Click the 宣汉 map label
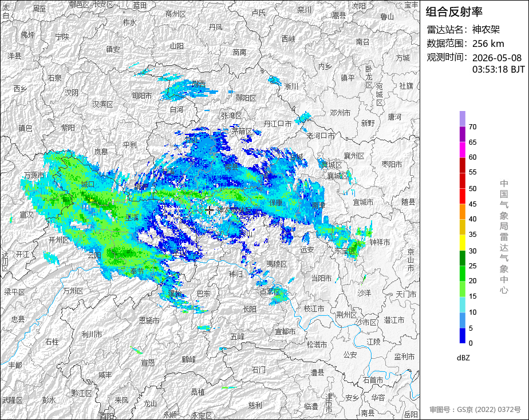Viewport: 529px width, 420px height. [x=26, y=214]
